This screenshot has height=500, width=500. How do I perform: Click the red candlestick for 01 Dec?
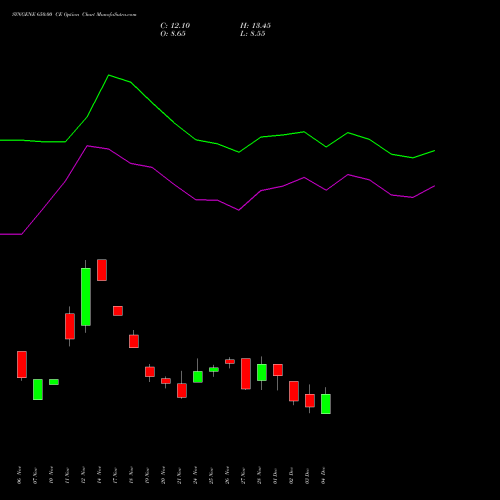[278, 370]
